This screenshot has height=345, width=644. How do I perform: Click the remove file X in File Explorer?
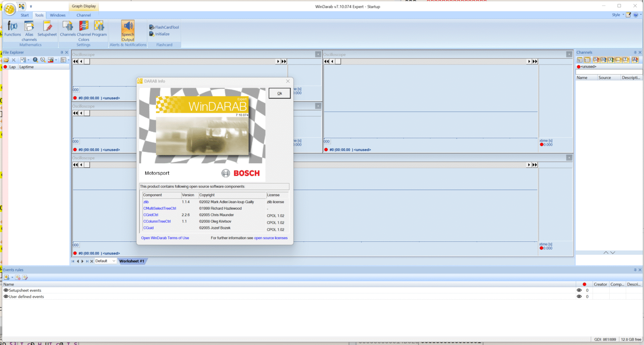13,60
